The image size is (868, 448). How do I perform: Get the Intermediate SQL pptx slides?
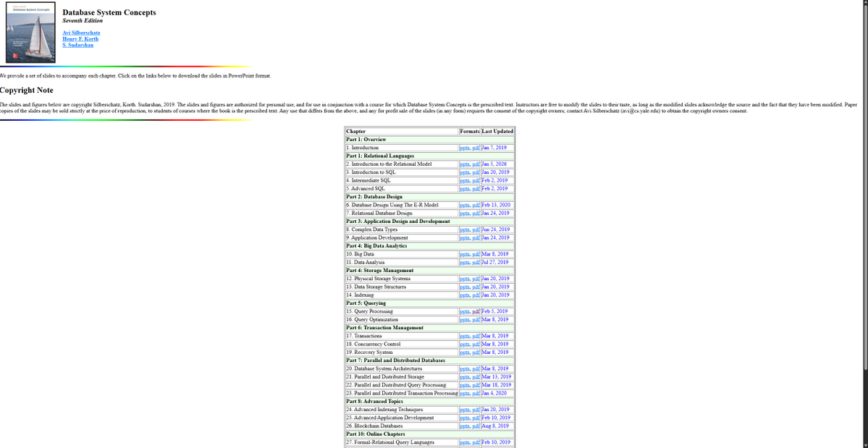tap(465, 180)
